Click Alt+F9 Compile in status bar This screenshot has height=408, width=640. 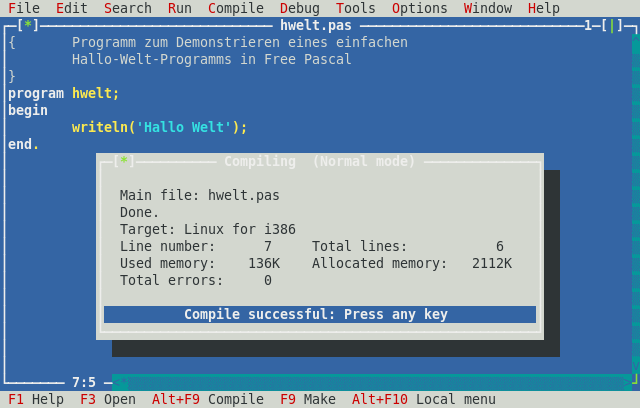pyautogui.click(x=208, y=399)
